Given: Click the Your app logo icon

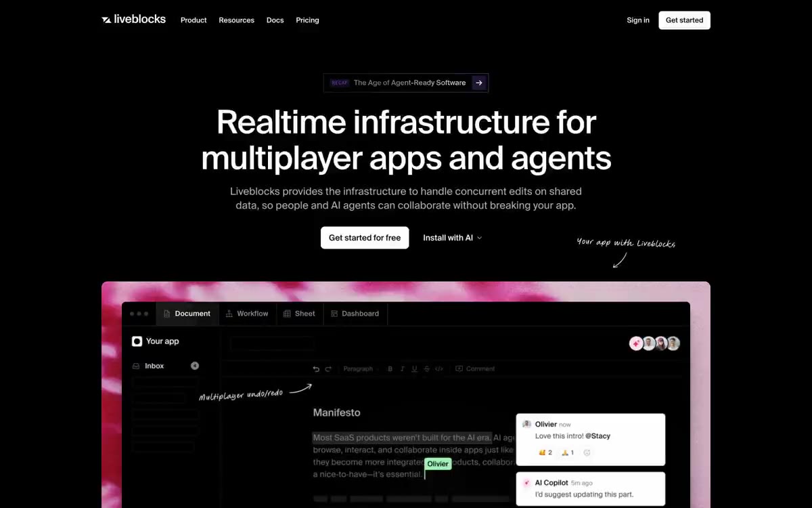Looking at the screenshot, I should tap(137, 341).
